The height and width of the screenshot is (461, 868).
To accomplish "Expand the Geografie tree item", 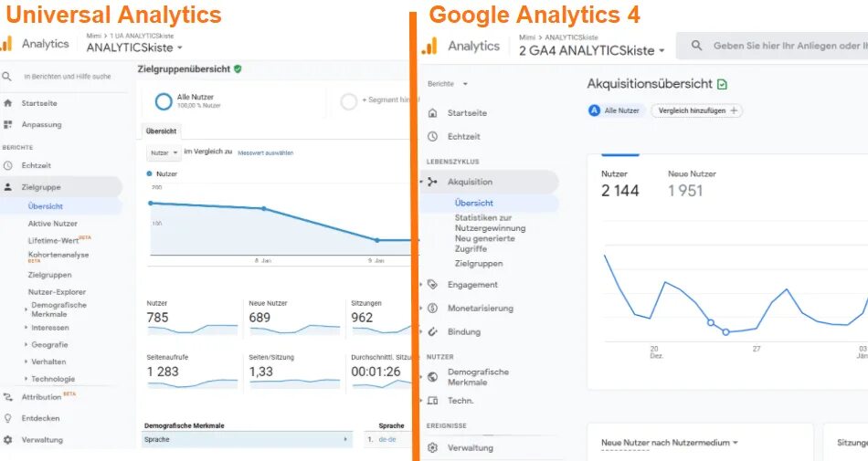I will click(26, 344).
